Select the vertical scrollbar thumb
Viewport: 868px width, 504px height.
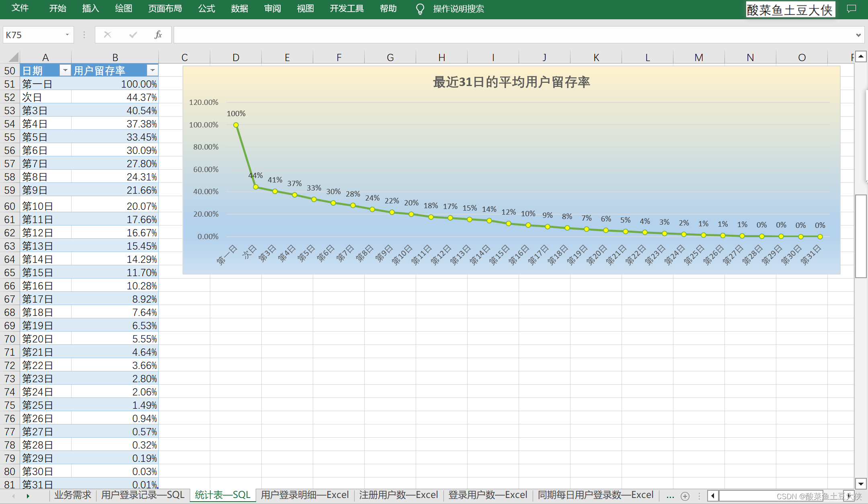[x=861, y=236]
